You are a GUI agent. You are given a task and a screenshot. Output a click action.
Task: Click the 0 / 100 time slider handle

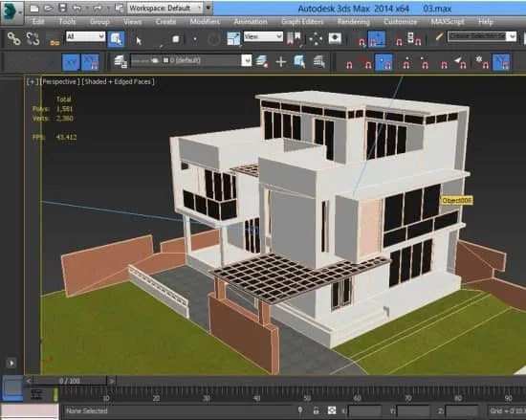tap(70, 381)
